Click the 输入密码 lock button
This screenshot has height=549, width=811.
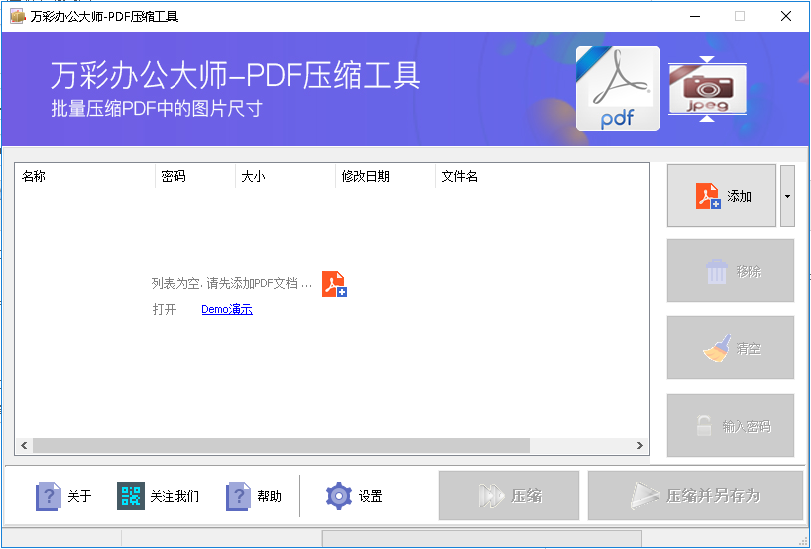click(730, 426)
